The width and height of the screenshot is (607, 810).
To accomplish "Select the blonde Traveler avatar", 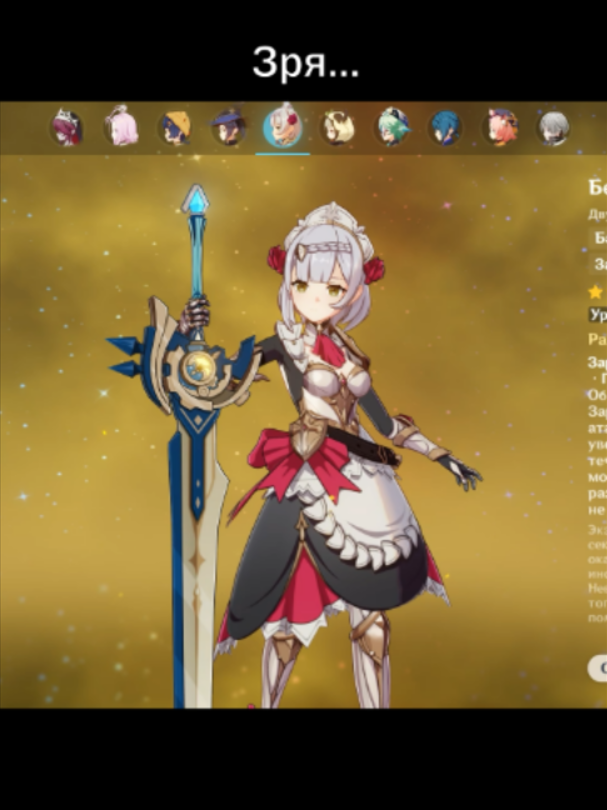I will 337,128.
